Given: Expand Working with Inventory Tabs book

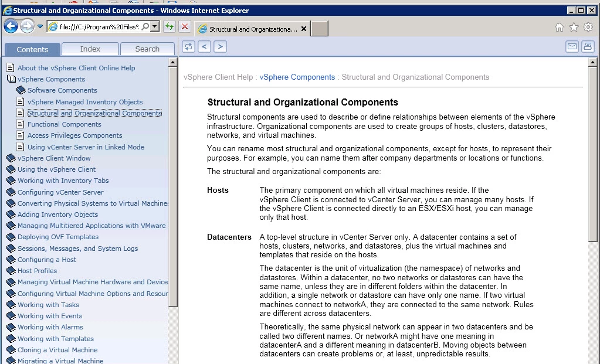Looking at the screenshot, I should pyautogui.click(x=11, y=181).
